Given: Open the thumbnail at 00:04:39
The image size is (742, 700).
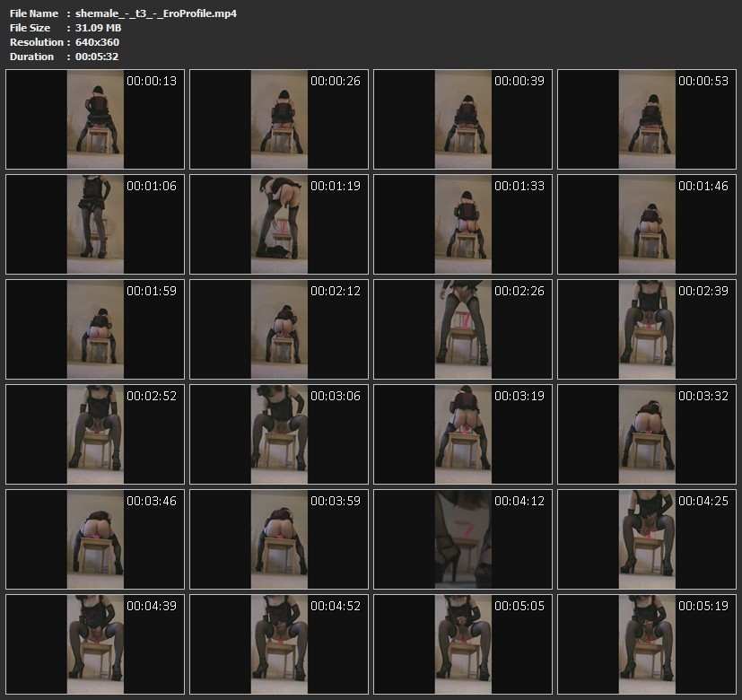Looking at the screenshot, I should coord(95,643).
